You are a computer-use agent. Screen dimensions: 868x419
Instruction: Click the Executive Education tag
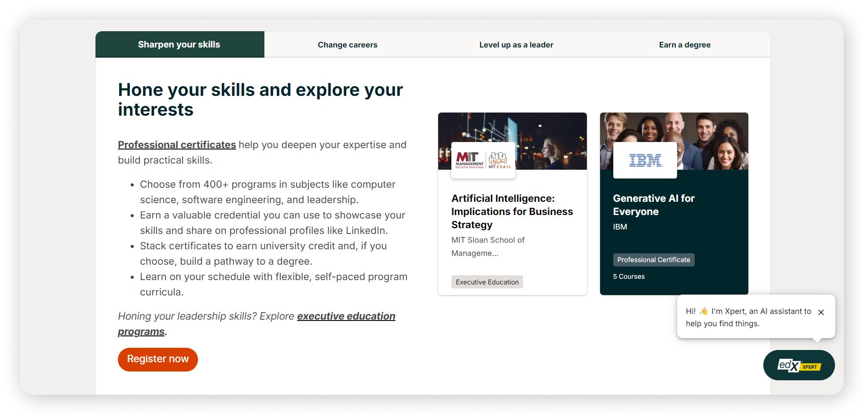click(487, 282)
